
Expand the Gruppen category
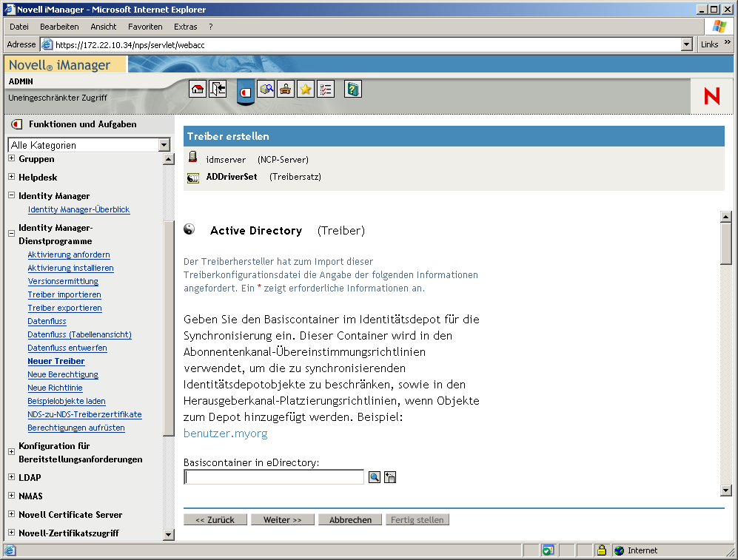coord(10,159)
